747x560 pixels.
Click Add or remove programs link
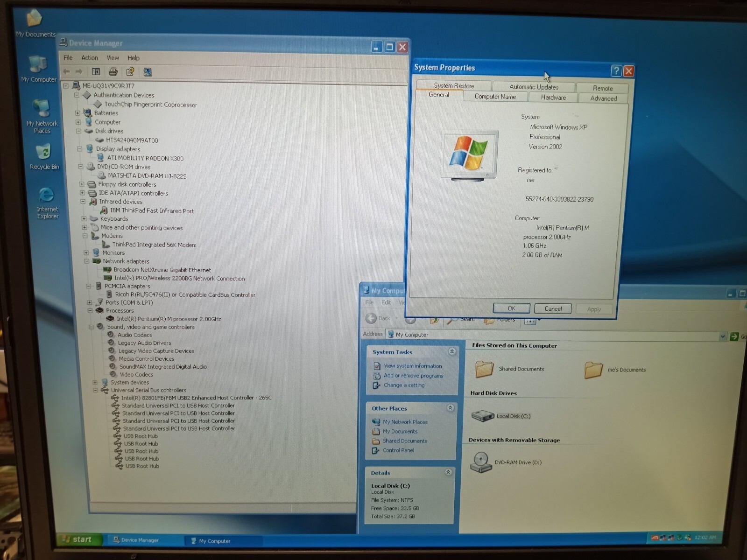[413, 376]
